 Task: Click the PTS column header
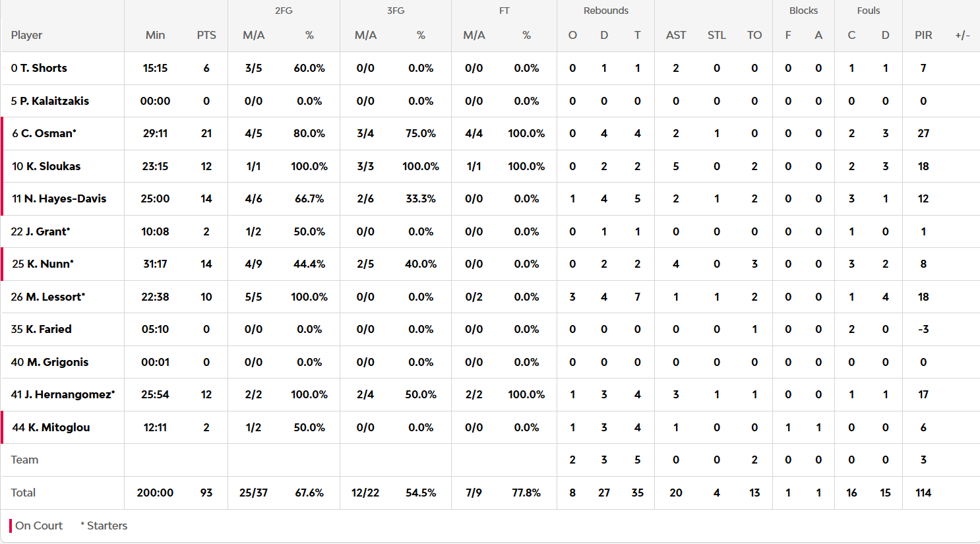(x=206, y=35)
